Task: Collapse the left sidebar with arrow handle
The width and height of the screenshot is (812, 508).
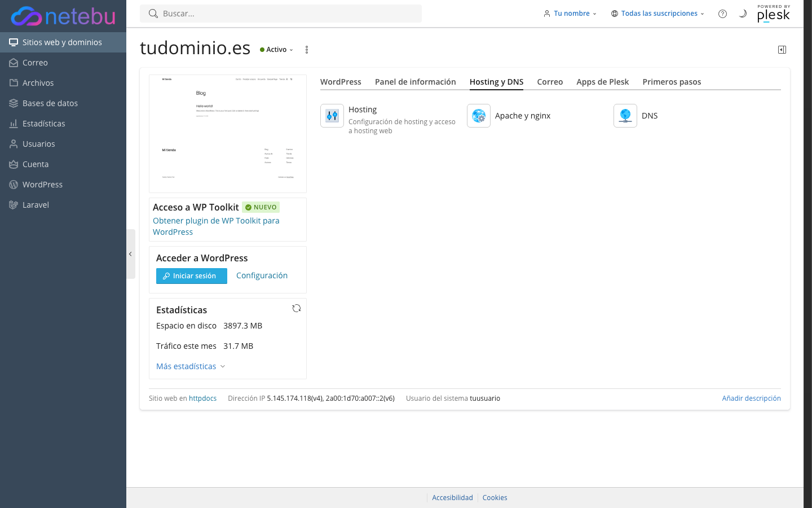Action: tap(130, 254)
